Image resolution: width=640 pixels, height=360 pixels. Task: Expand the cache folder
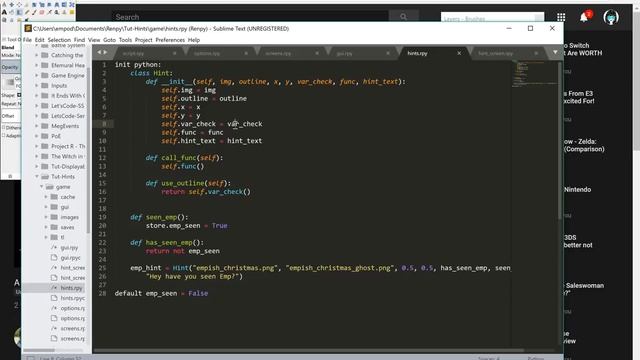[46, 197]
